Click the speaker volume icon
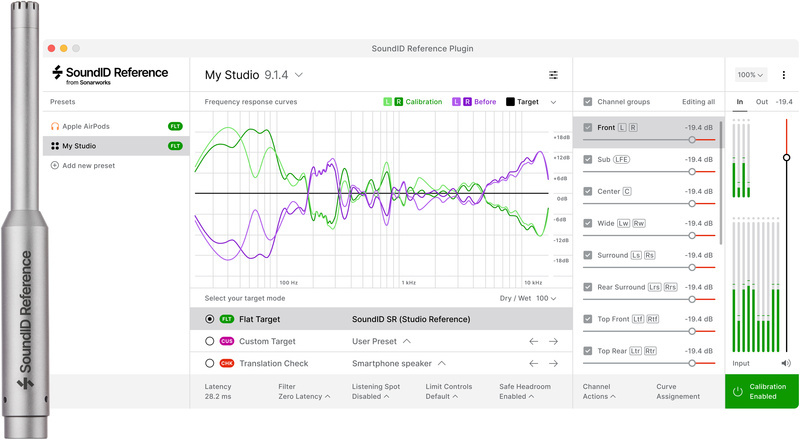 [786, 363]
